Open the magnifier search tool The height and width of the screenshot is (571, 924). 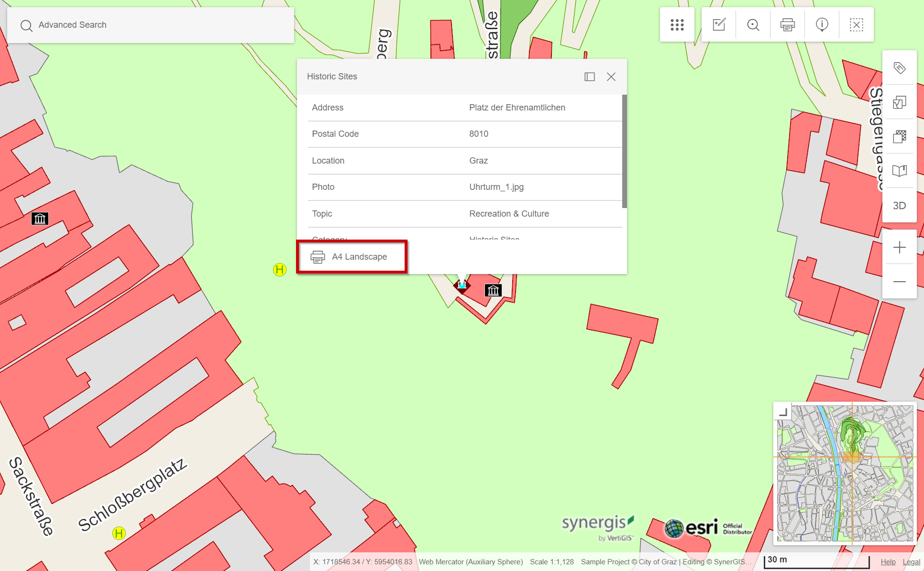753,24
